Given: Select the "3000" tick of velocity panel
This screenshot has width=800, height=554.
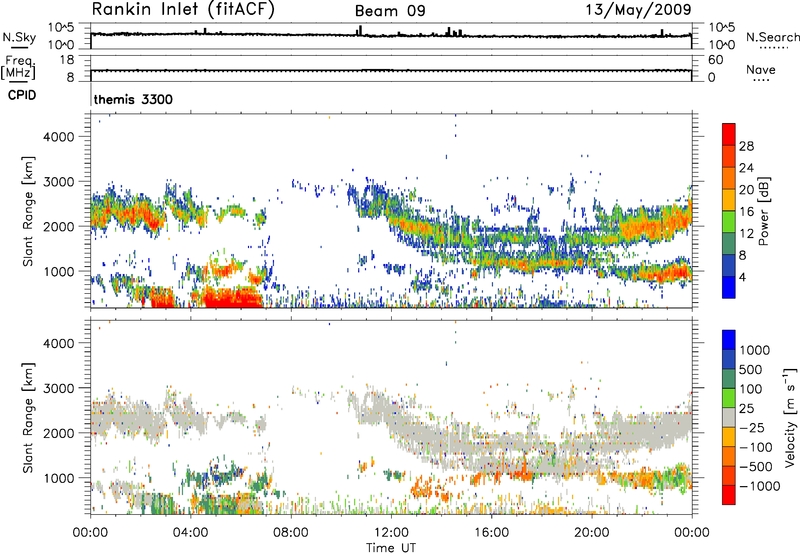Looking at the screenshot, I should pyautogui.click(x=59, y=388).
